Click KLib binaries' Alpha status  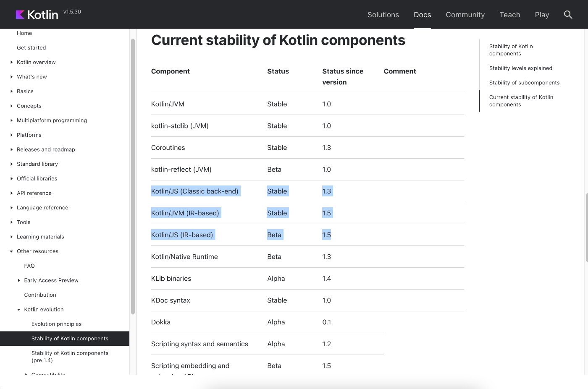click(276, 279)
